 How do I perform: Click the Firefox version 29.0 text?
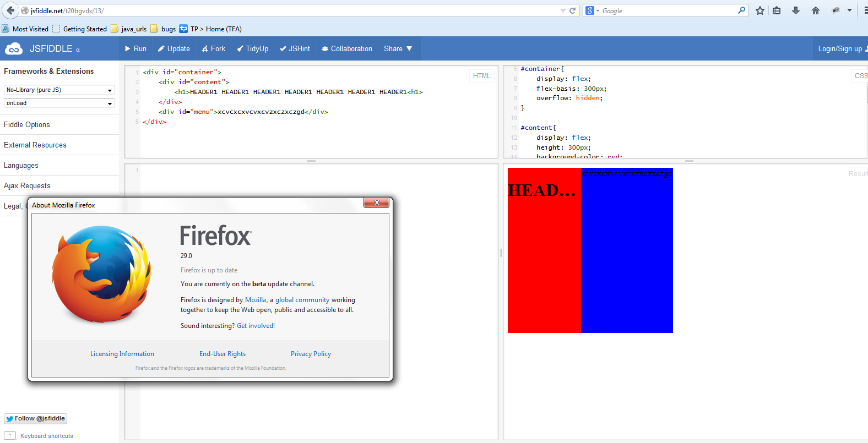(x=186, y=256)
